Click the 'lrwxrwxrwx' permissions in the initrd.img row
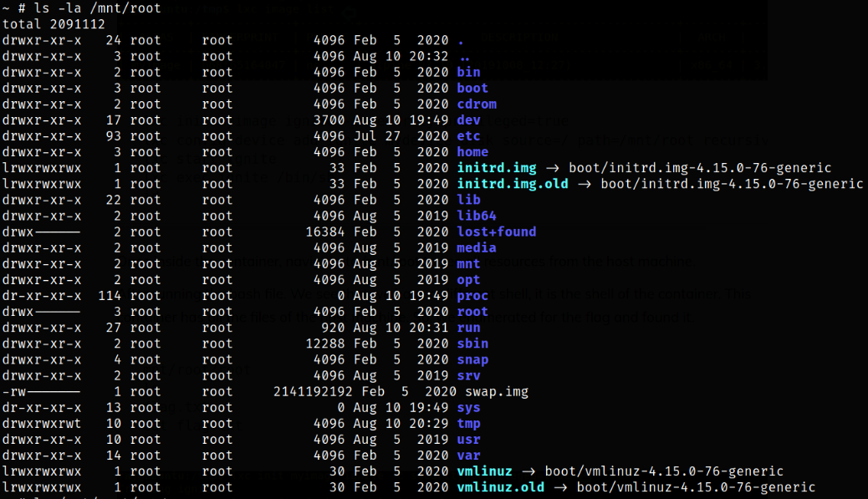 (x=42, y=168)
